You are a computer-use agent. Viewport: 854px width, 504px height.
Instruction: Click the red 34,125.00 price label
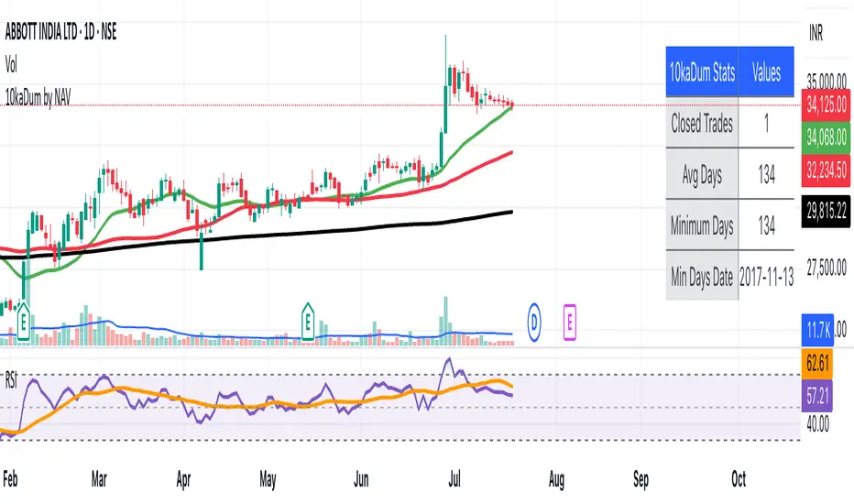[827, 104]
